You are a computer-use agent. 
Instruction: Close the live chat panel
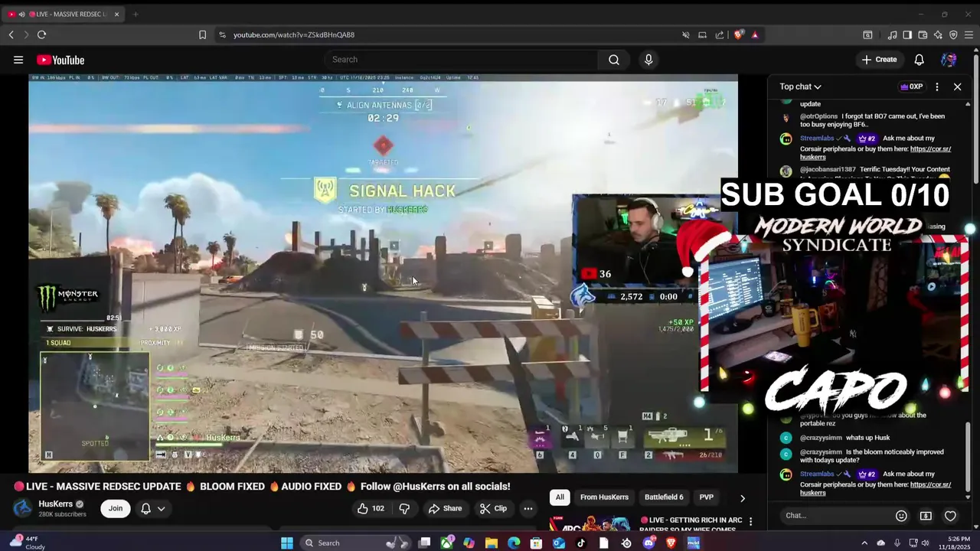(957, 86)
